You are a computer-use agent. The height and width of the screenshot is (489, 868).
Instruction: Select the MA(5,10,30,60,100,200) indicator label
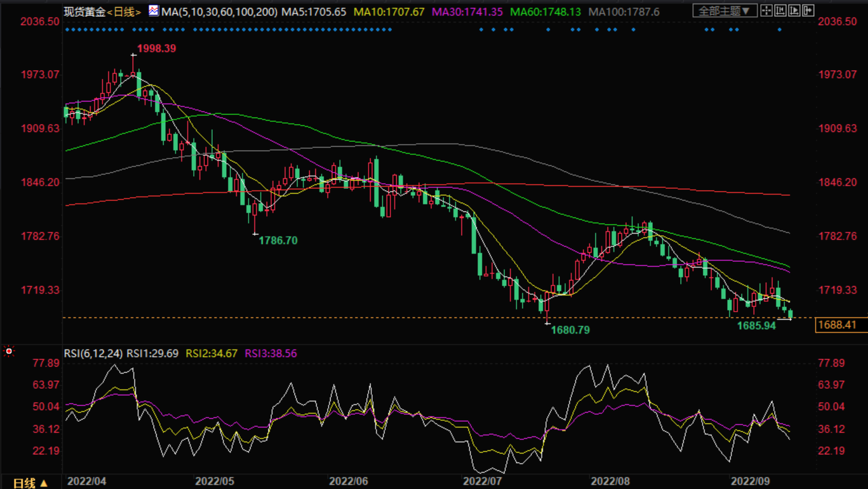pyautogui.click(x=219, y=12)
